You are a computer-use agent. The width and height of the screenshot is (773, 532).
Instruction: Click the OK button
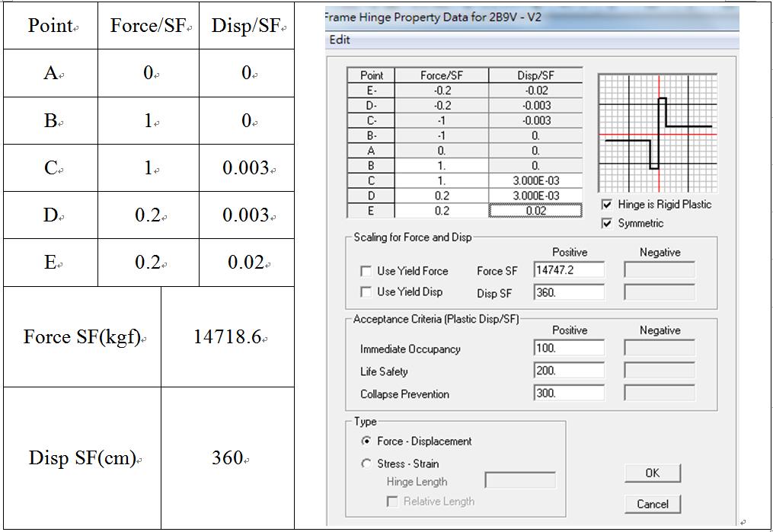tap(653, 473)
